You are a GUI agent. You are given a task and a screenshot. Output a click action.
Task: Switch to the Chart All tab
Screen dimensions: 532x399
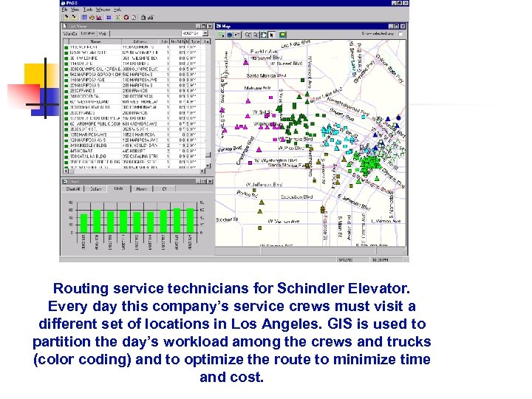coord(73,189)
